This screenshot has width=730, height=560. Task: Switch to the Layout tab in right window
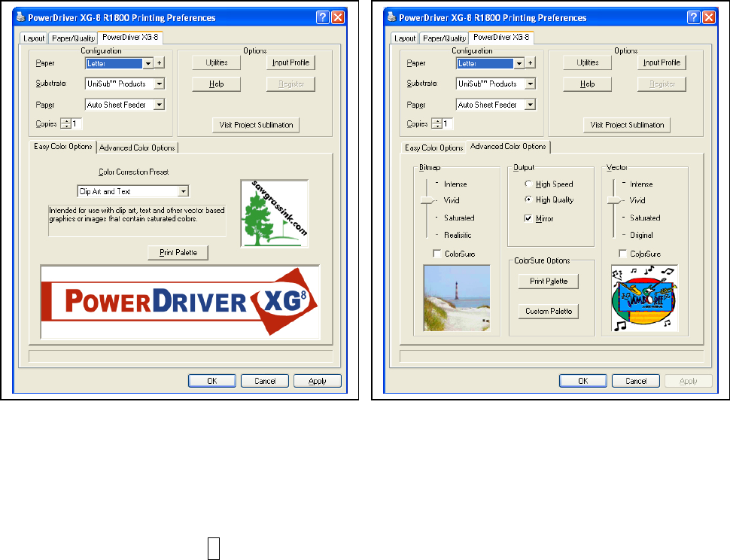coord(405,38)
